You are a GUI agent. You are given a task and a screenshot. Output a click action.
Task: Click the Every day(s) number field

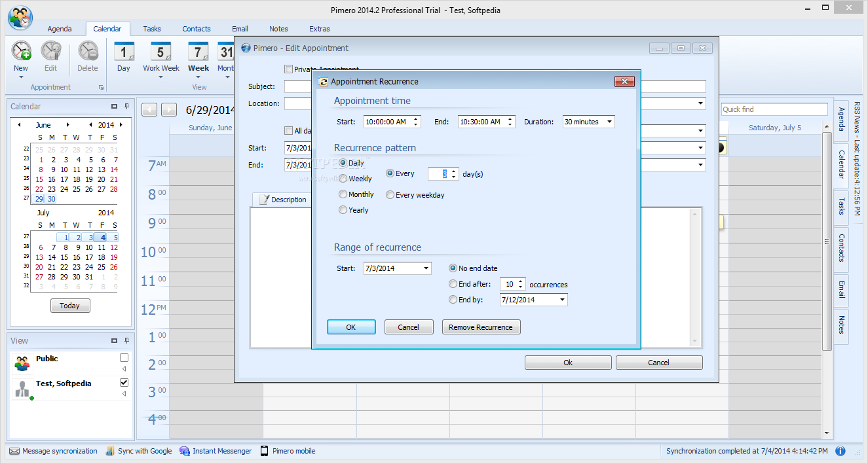438,174
